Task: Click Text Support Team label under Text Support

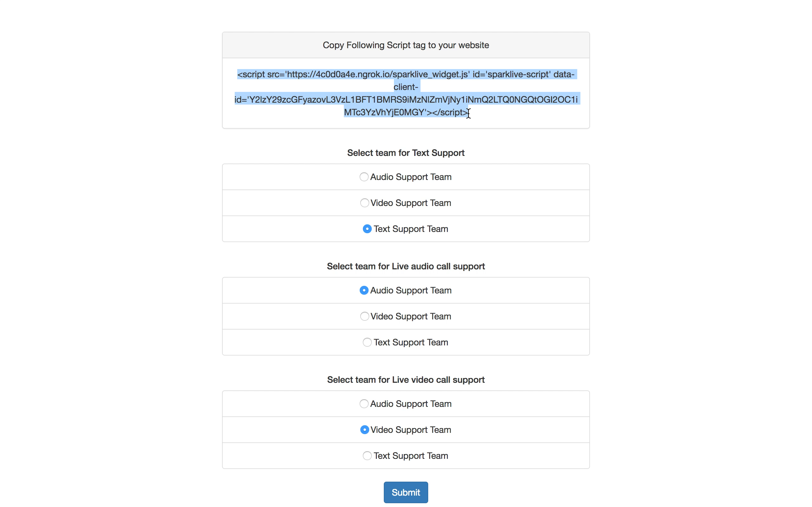Action: click(411, 229)
